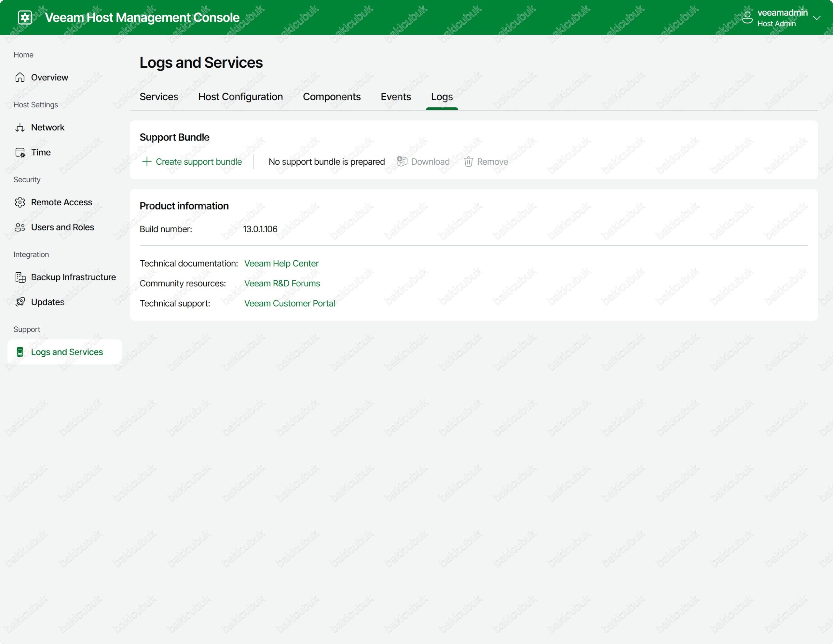
Task: Click the Users and Roles icon
Action: (20, 227)
